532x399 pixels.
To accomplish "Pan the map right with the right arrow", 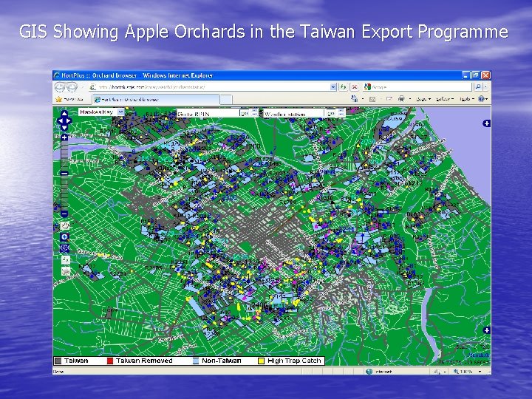I will 69,120.
